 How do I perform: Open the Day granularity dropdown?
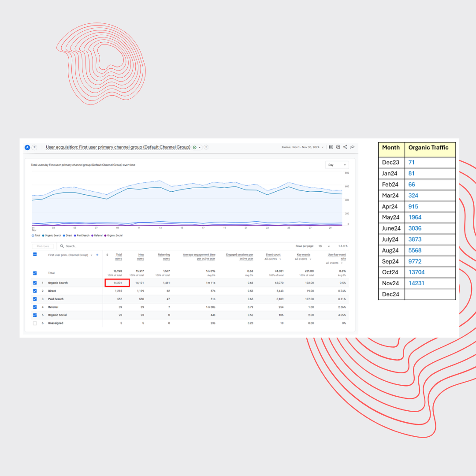[337, 165]
